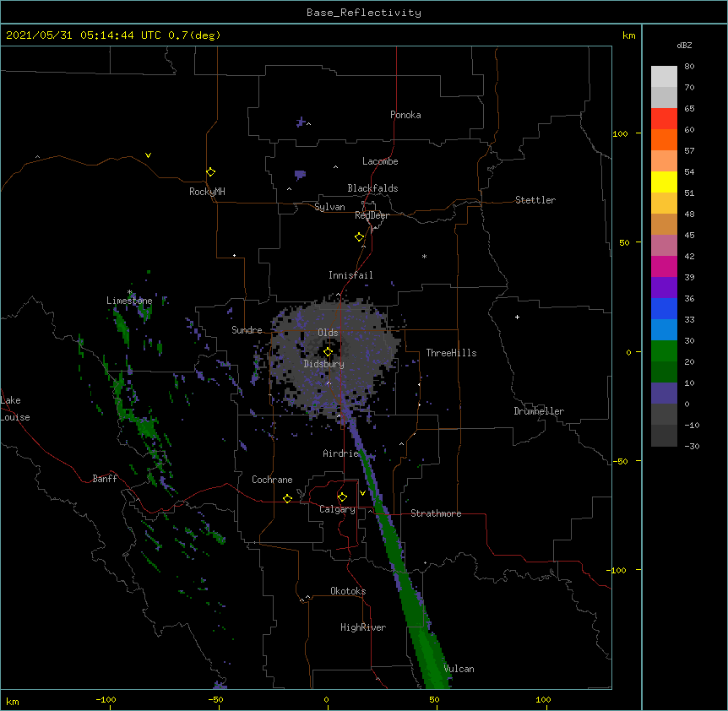Image resolution: width=728 pixels, height=711 pixels.
Task: Click the Lake Louise label
Action: pos(14,409)
